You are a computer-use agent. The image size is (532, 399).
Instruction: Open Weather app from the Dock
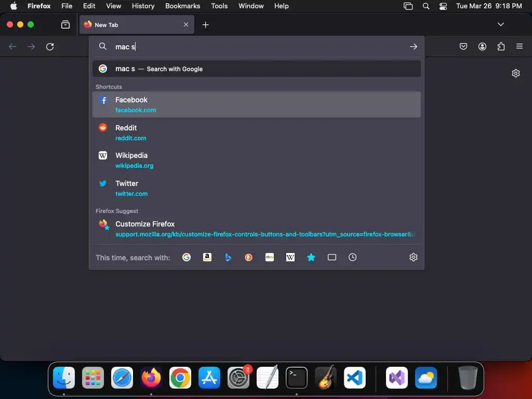click(426, 377)
